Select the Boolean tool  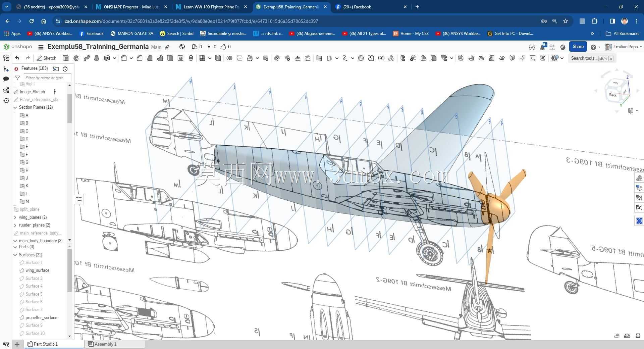pyautogui.click(x=229, y=58)
